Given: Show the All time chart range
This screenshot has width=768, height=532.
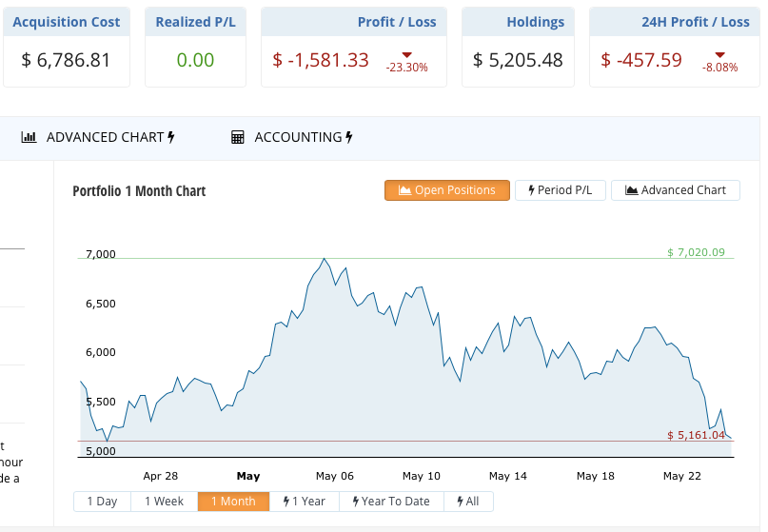Looking at the screenshot, I should click(x=467, y=502).
